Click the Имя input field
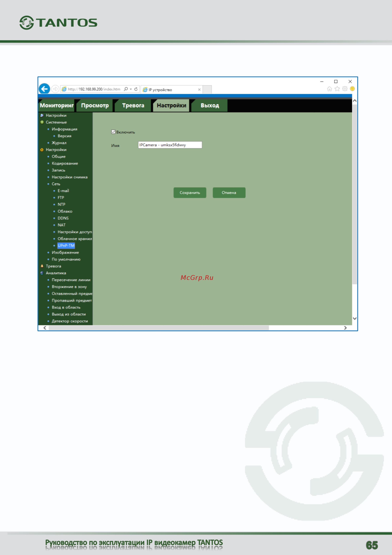This screenshot has height=555, width=392. coord(170,145)
